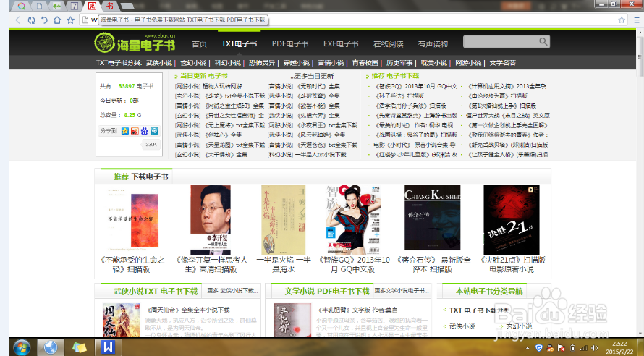Switch to the tab with number 7 icon
Screen dimensions: 644x356
point(74,6)
